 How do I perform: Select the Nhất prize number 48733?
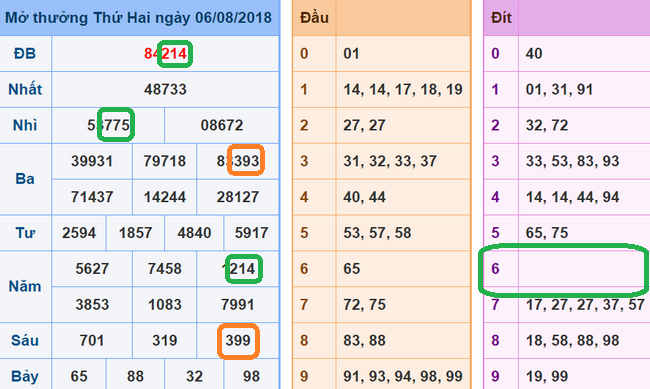(165, 90)
